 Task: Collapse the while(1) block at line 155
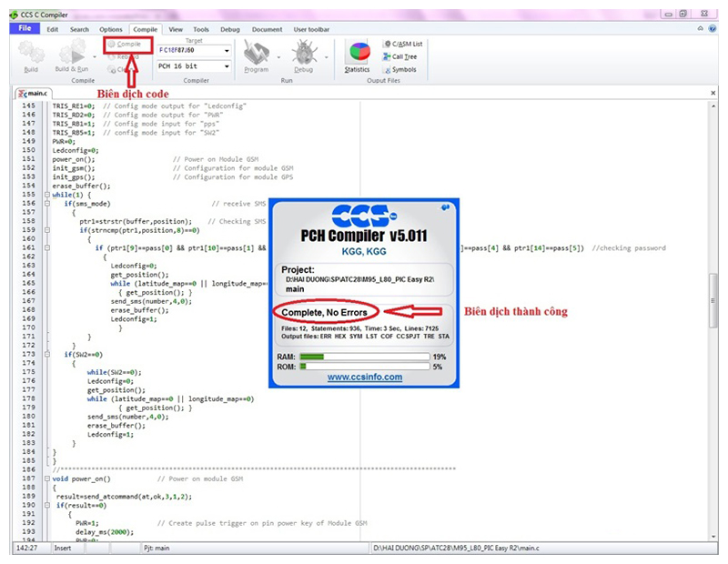[47, 195]
